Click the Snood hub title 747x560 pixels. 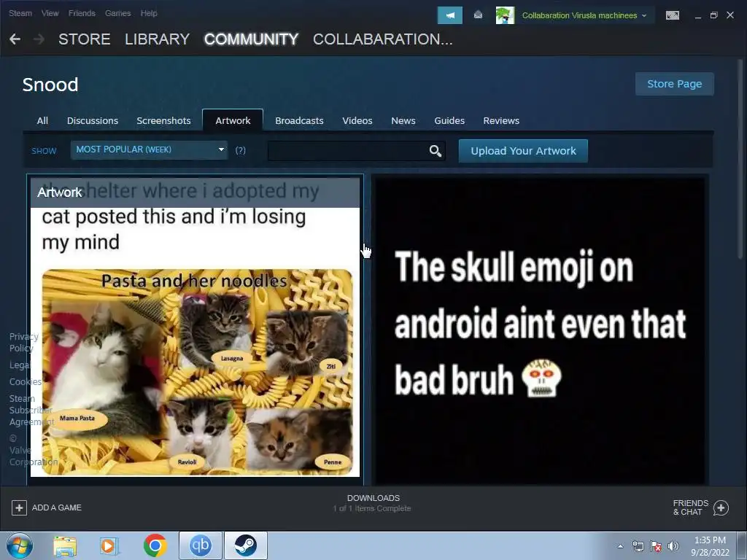pos(50,85)
